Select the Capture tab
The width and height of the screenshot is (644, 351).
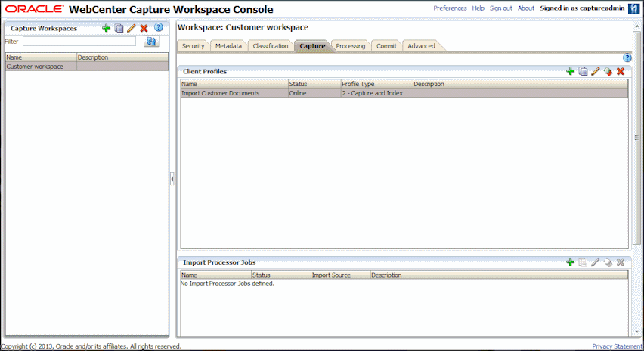312,46
